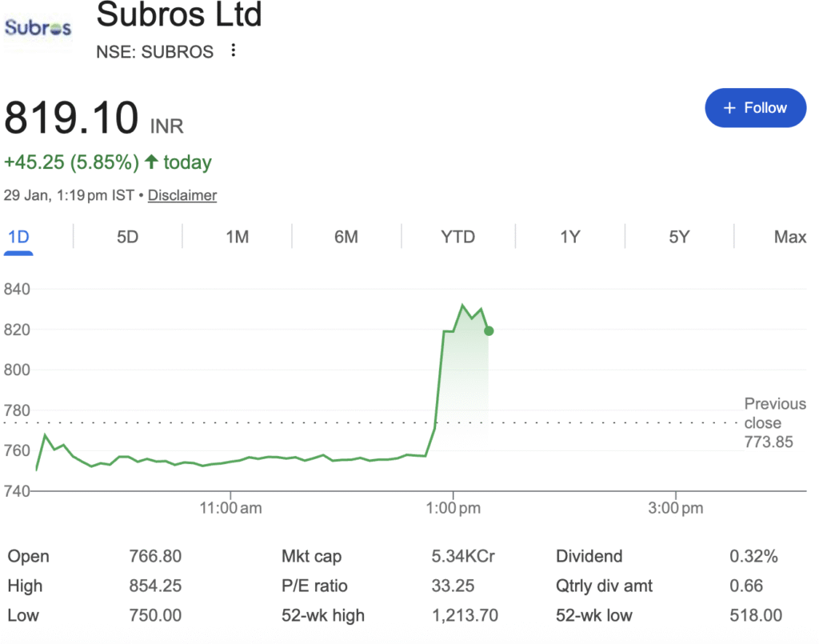Click the Follow button

[x=755, y=108]
